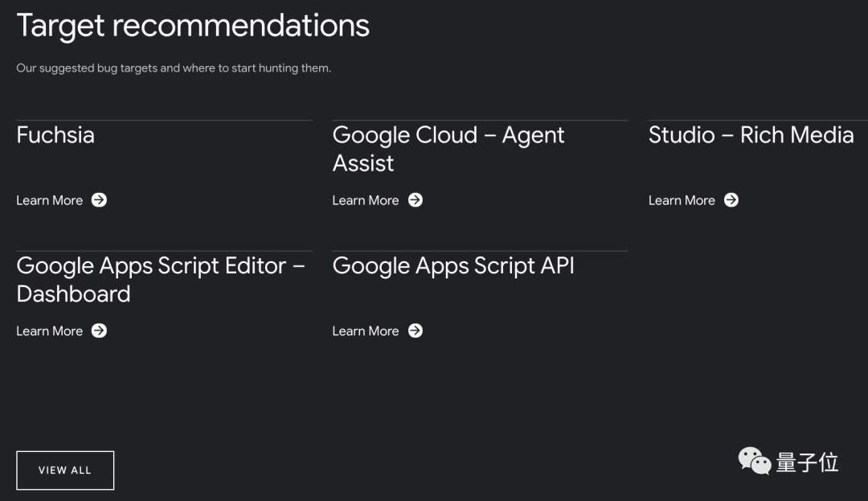868x501 pixels.
Task: Open the Fuchsia target title
Action: tap(55, 135)
